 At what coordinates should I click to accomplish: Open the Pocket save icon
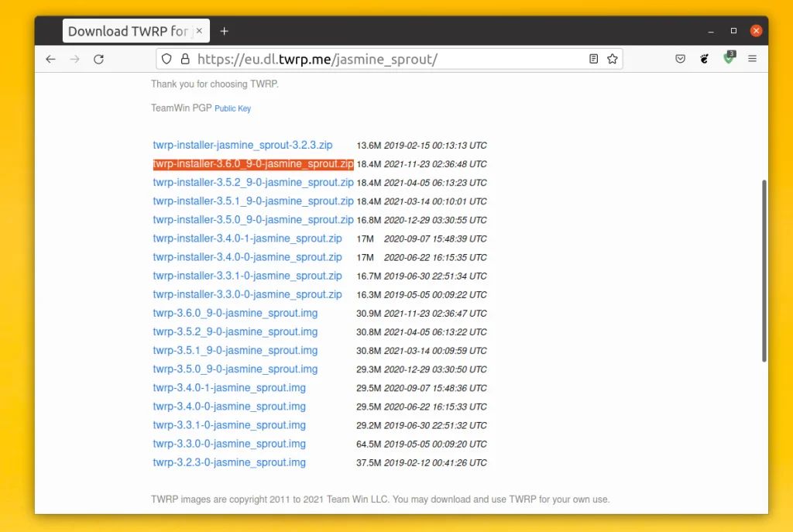click(x=680, y=59)
